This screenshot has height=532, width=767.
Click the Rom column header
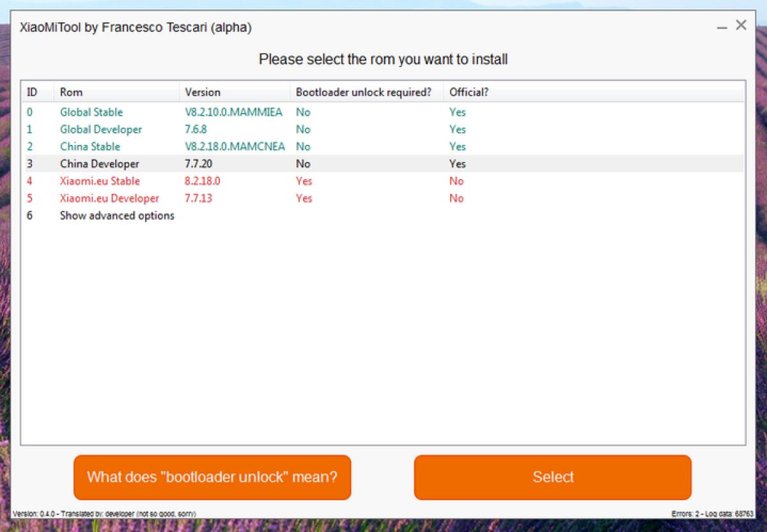click(x=70, y=92)
